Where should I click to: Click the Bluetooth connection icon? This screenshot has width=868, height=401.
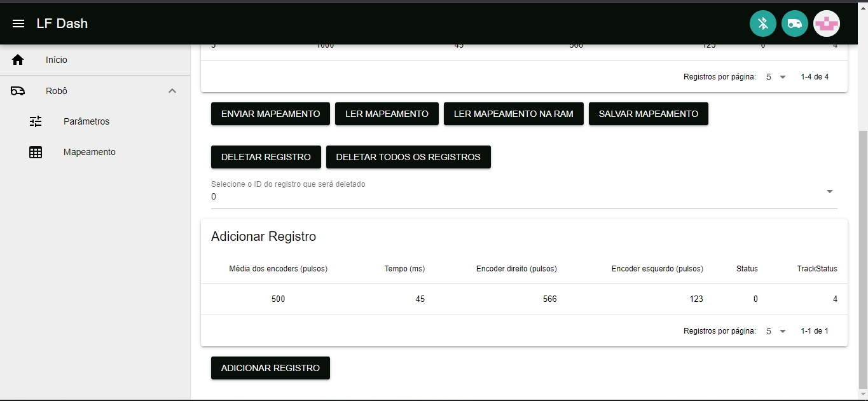763,24
